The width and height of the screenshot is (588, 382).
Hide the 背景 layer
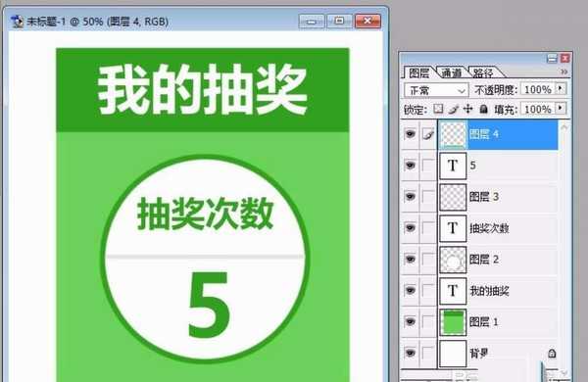click(x=410, y=353)
